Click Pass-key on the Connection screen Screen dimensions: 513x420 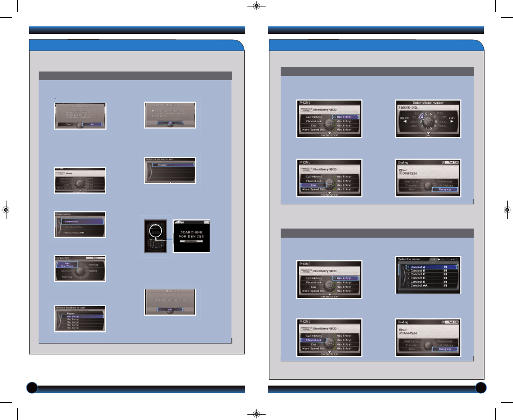point(67,277)
